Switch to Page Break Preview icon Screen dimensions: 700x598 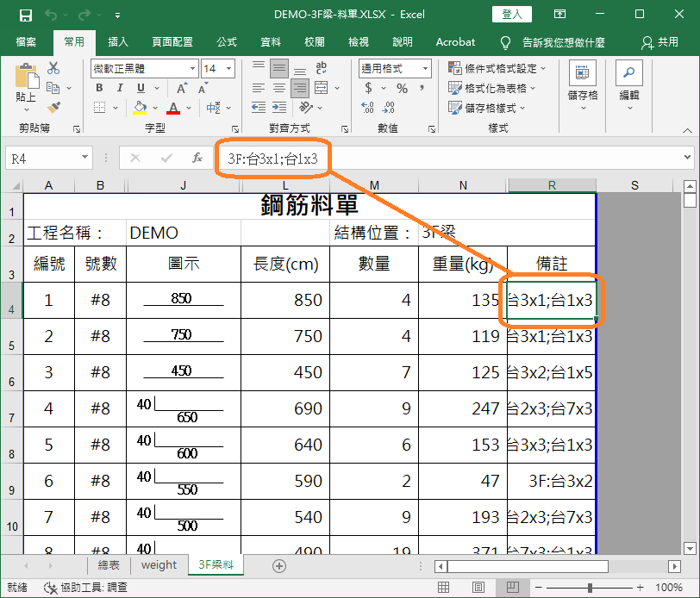tap(512, 588)
